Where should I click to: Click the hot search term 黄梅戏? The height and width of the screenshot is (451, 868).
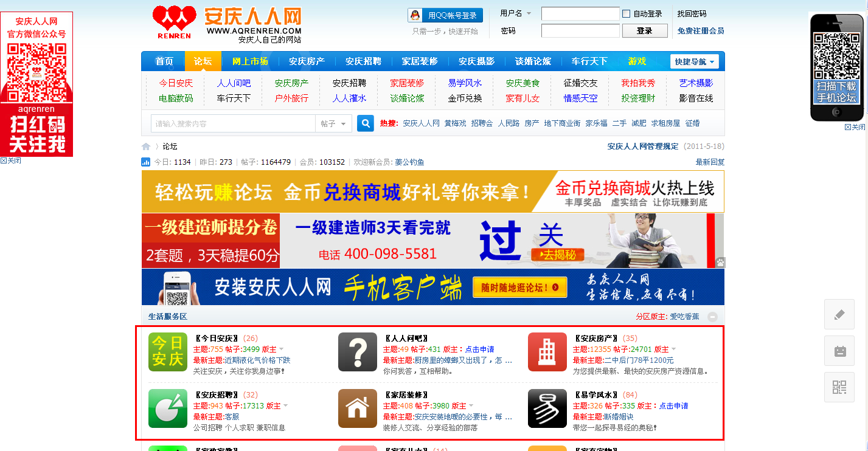click(455, 123)
